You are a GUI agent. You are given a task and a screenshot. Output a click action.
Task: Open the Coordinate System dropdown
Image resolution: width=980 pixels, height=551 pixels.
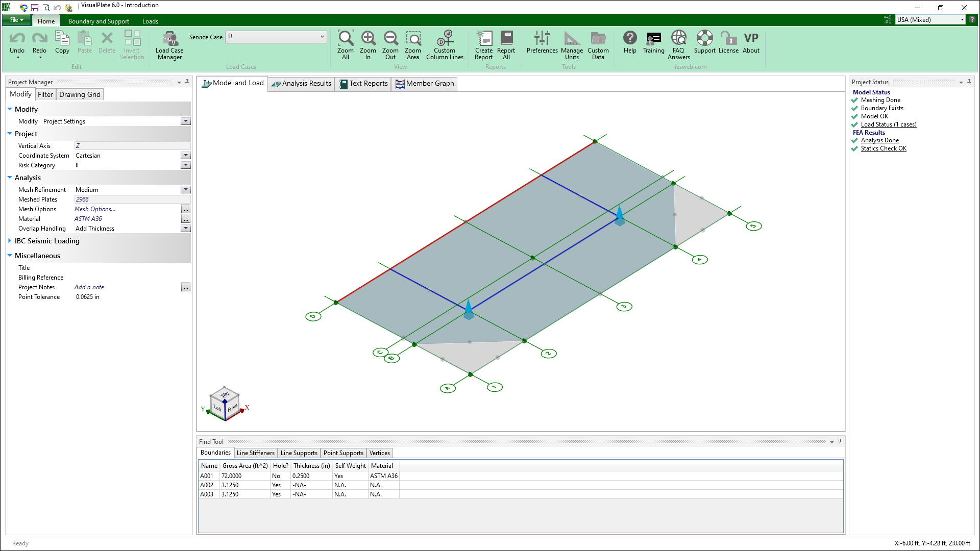click(x=186, y=156)
